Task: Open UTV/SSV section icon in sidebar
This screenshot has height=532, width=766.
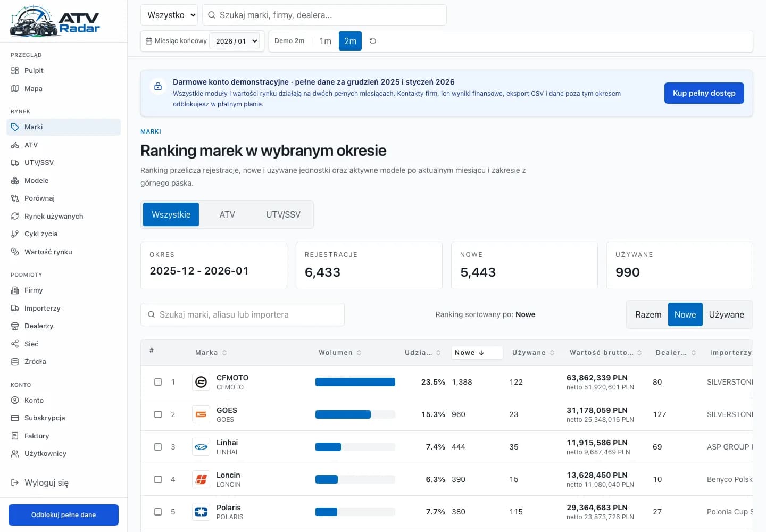Action: 15,163
